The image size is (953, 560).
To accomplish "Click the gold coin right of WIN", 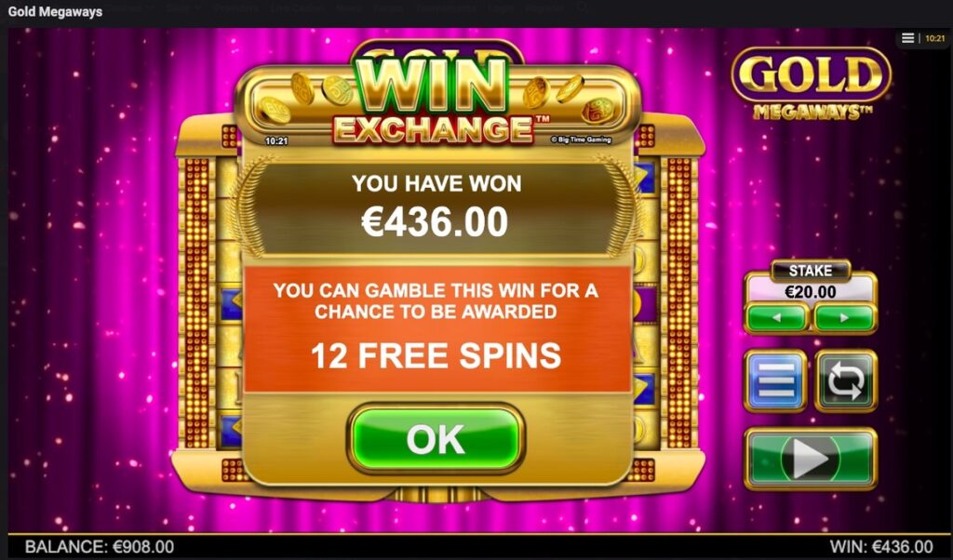I will (x=537, y=92).
